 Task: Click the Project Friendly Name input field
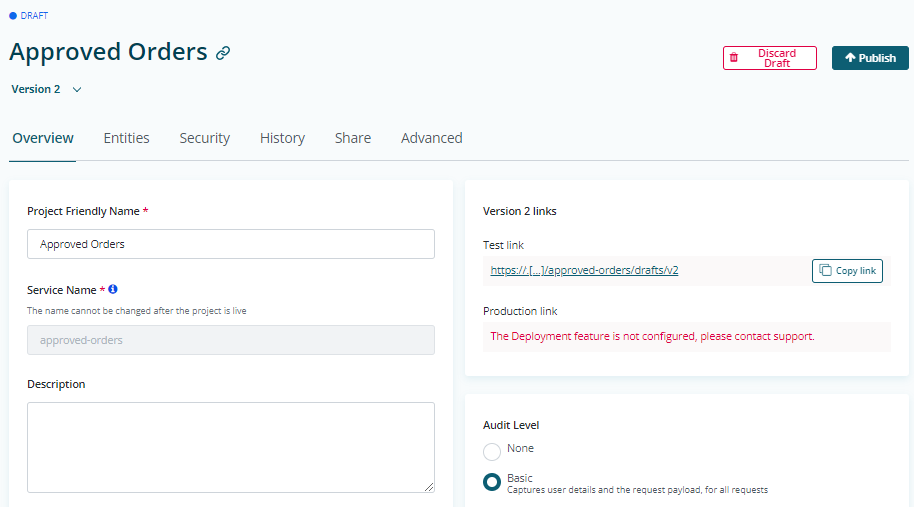tap(231, 244)
